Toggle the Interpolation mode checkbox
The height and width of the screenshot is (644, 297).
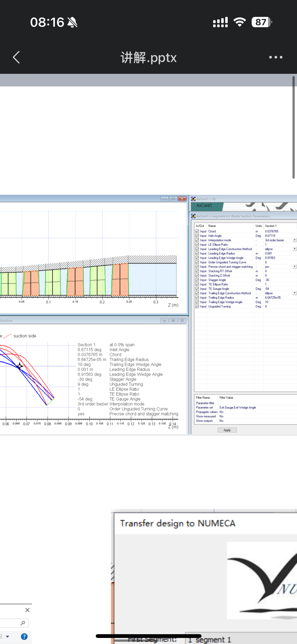click(197, 240)
